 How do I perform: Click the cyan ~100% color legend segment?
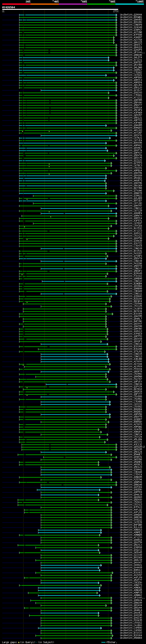(130, 4)
